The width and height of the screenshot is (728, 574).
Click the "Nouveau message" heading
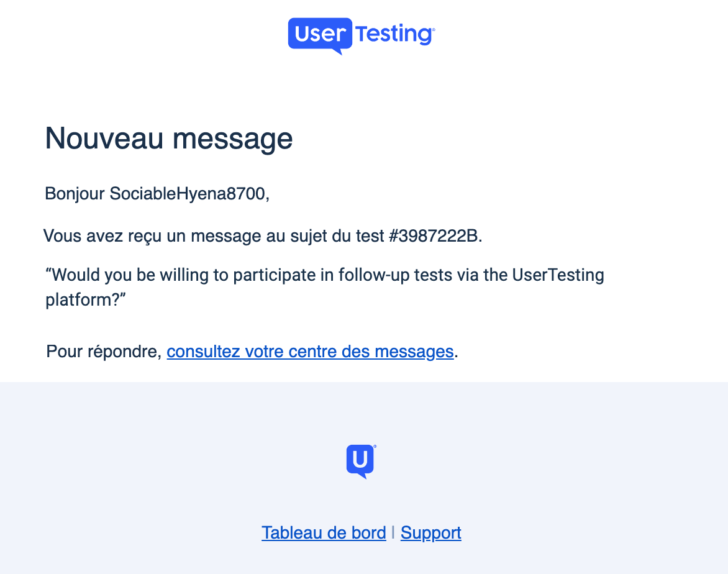(x=169, y=139)
